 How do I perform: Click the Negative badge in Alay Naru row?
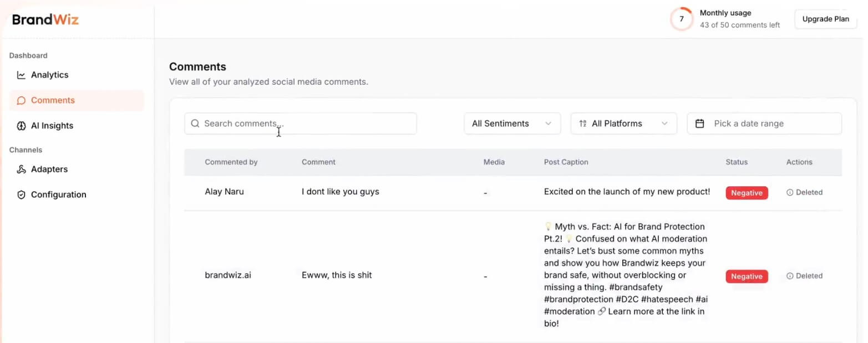pos(747,193)
